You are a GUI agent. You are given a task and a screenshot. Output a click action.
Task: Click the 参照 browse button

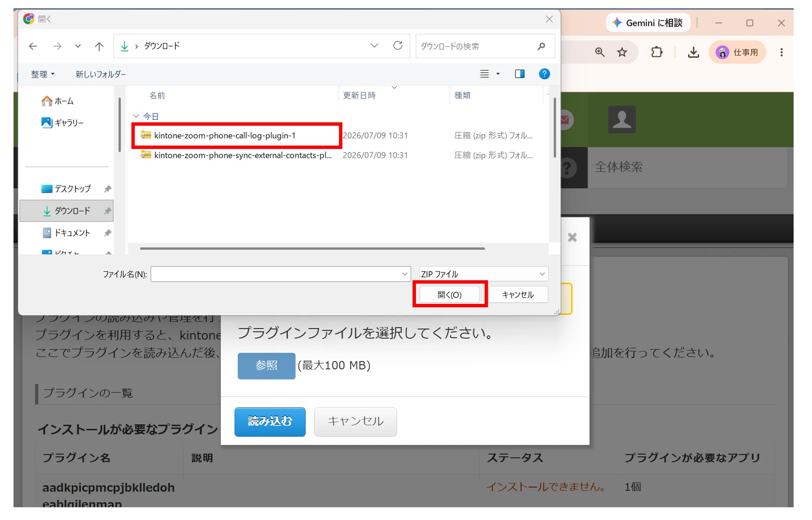pyautogui.click(x=267, y=365)
